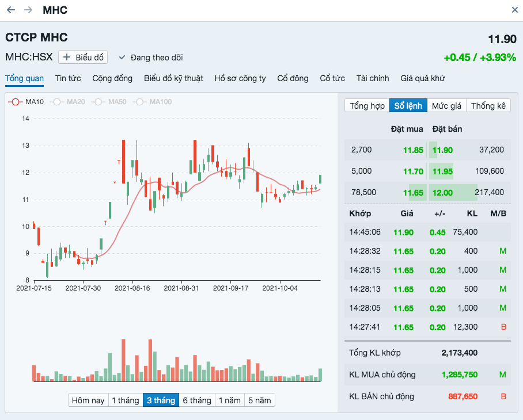
Task: Open the Biểu đồ kỹ thuật tab
Action: 173,78
